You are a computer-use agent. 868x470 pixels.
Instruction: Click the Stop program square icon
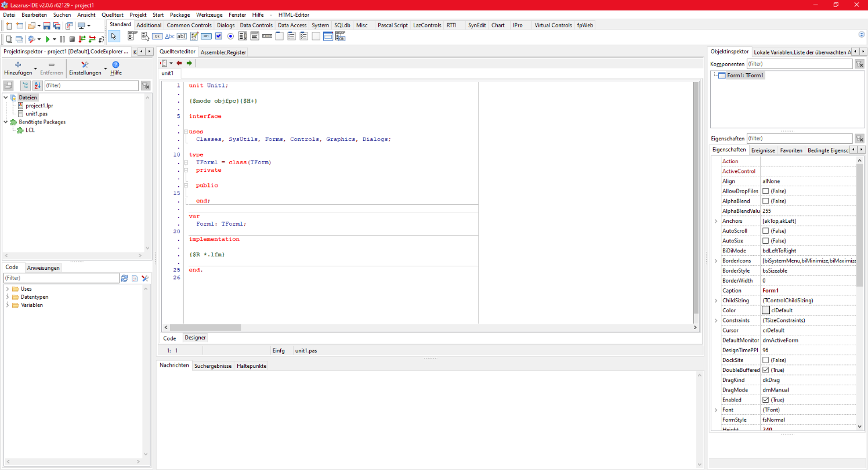pyautogui.click(x=72, y=39)
